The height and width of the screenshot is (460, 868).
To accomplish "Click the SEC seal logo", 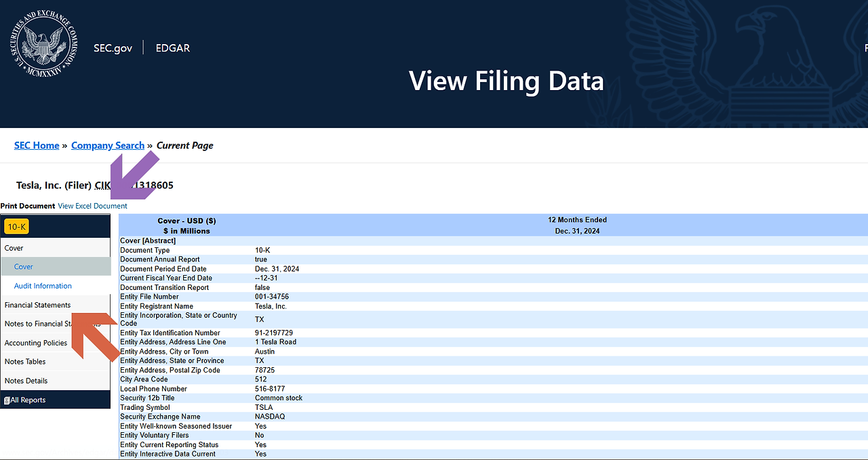I will [43, 44].
